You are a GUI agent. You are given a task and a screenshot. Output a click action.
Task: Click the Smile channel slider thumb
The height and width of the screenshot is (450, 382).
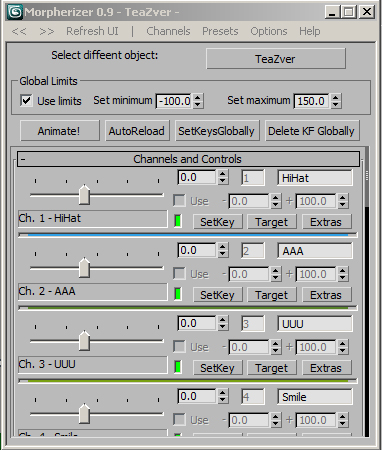[84, 413]
